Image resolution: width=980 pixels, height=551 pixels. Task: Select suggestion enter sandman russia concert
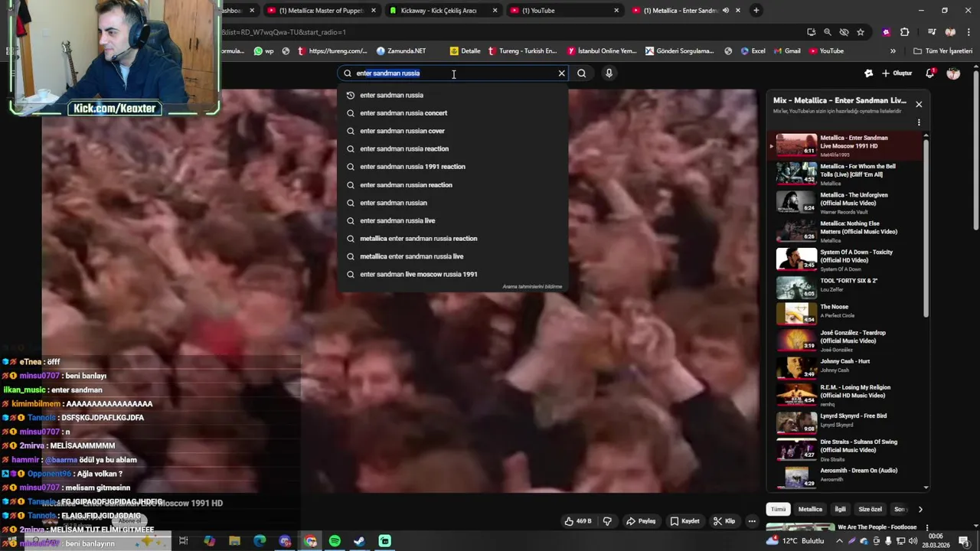[x=453, y=113]
